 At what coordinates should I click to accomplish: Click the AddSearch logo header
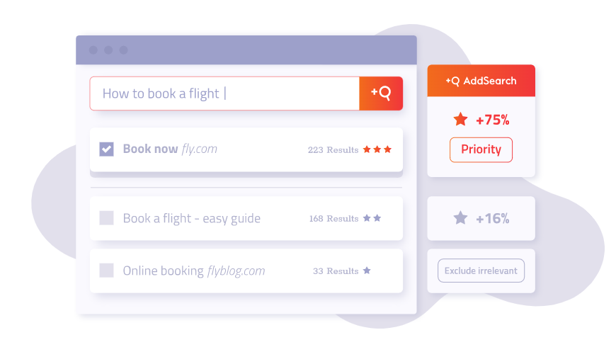[x=481, y=81]
